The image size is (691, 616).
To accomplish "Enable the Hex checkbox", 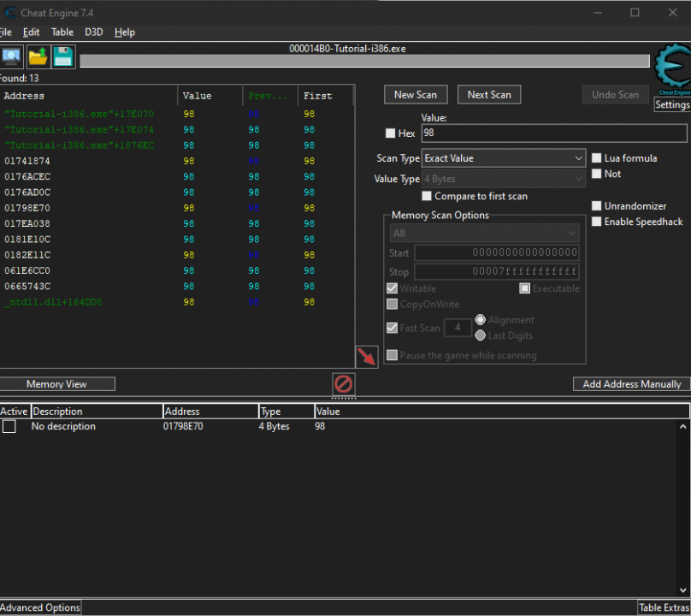I will [391, 133].
